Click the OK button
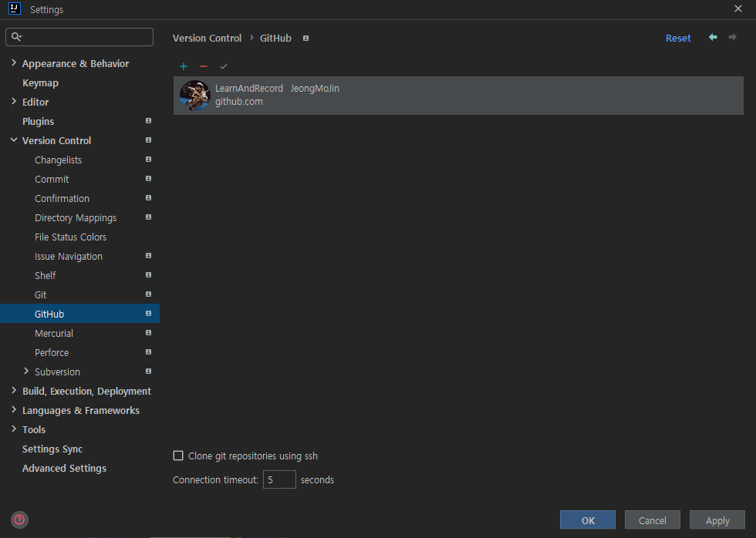This screenshot has height=538, width=756. click(587, 520)
